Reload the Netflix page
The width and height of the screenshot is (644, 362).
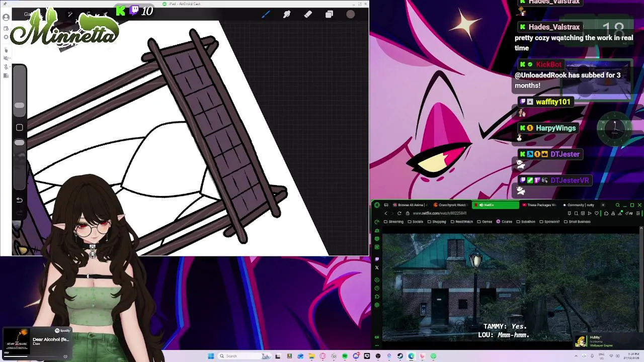point(399,213)
